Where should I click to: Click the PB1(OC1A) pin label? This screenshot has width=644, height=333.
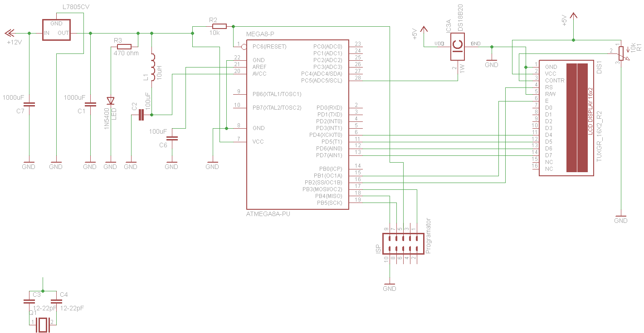pos(328,176)
